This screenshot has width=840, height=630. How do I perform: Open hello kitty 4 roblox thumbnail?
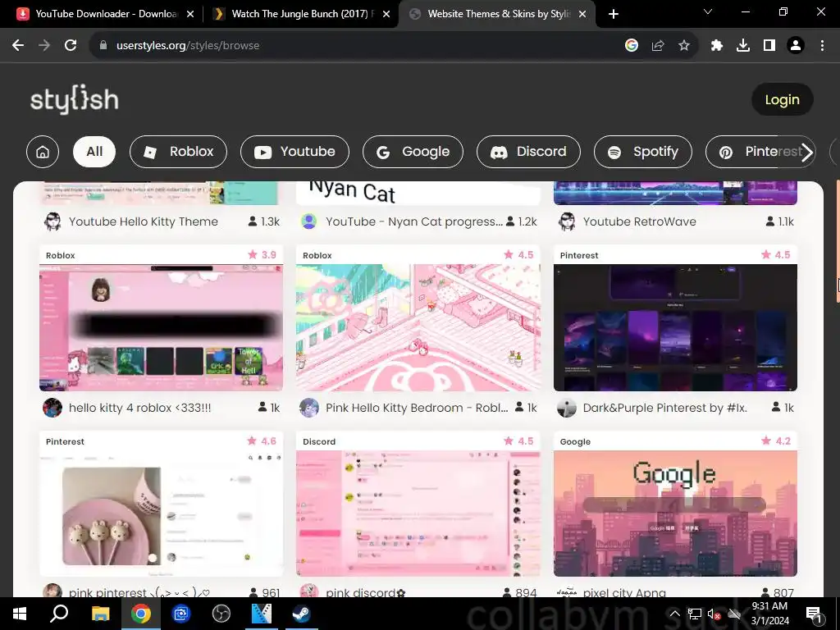(x=162, y=327)
